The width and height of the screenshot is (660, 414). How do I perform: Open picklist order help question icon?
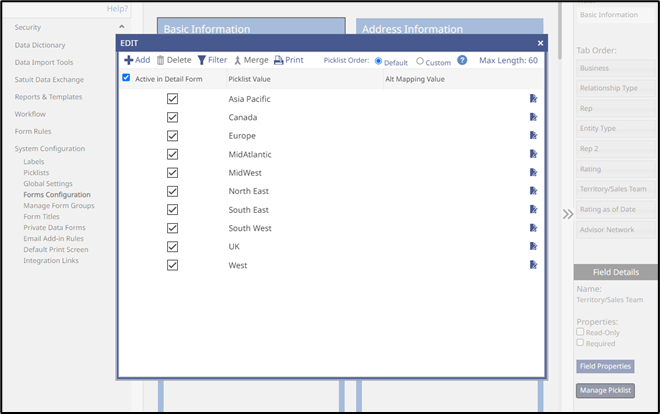point(462,60)
